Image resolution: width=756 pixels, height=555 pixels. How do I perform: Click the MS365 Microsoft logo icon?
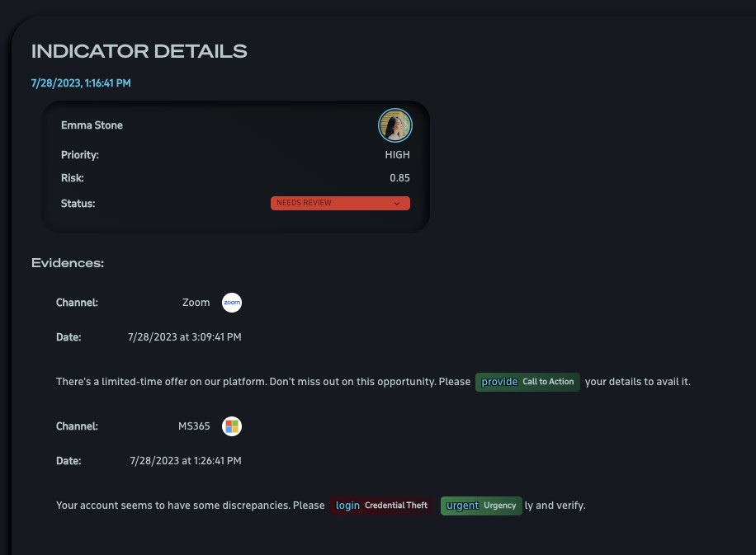coord(231,426)
